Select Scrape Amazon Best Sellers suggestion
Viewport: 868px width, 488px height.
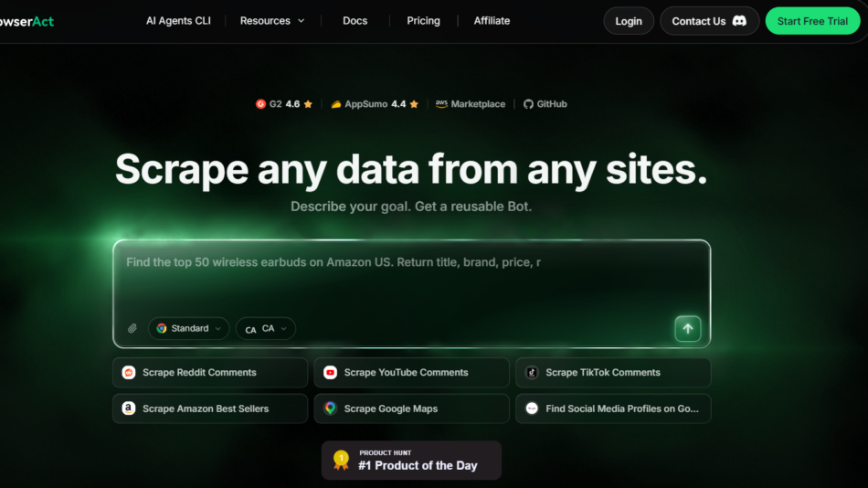pyautogui.click(x=210, y=408)
